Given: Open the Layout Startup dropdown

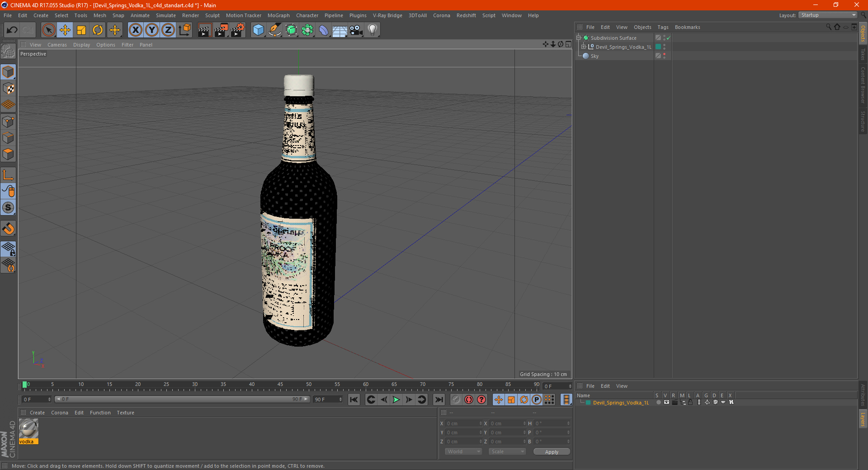Looking at the screenshot, I should (828, 15).
